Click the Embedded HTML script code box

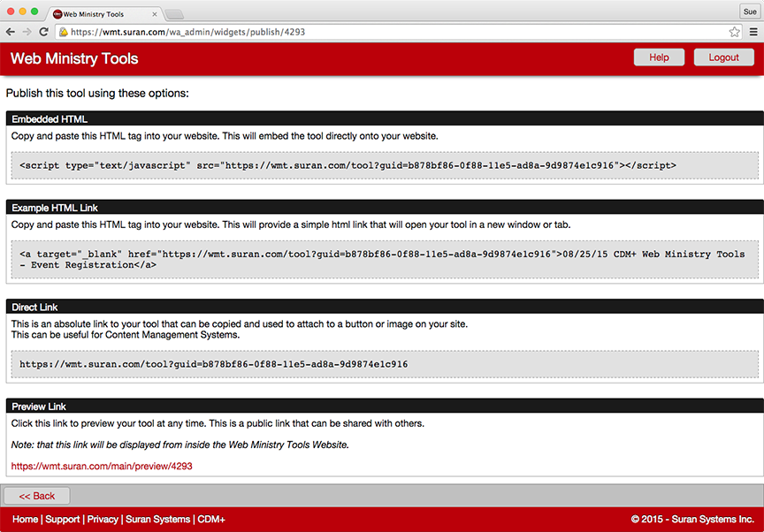385,165
